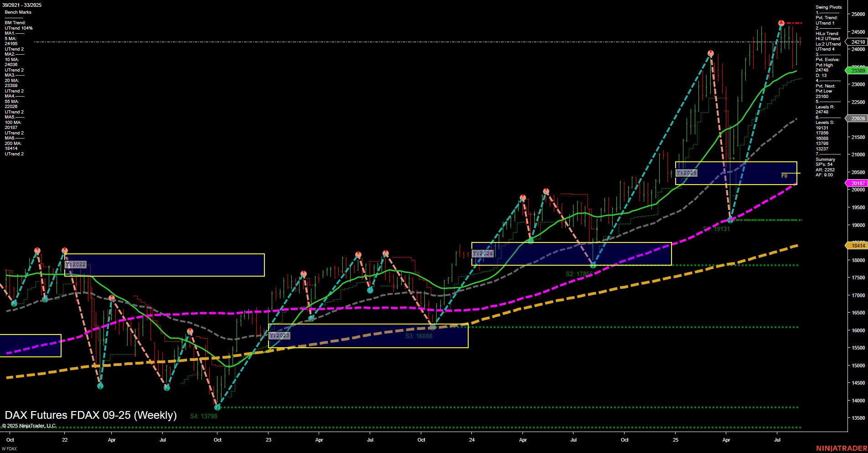The width and height of the screenshot is (868, 453).
Task: Click the magenta 20187 price marker
Action: click(857, 183)
